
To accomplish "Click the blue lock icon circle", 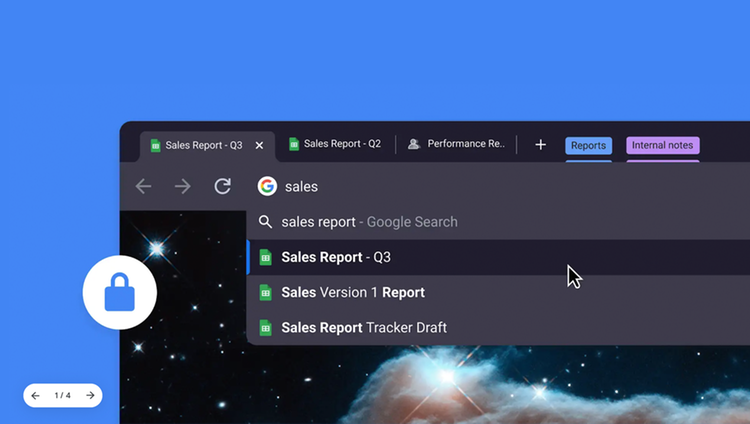I will (120, 292).
